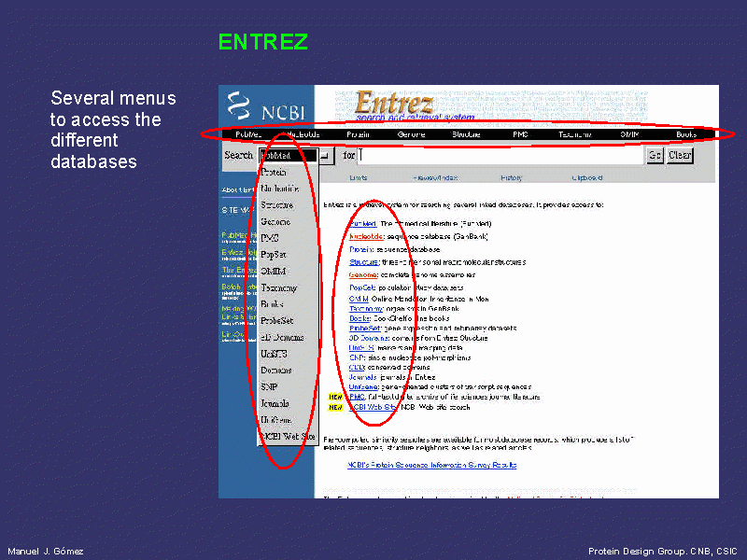Follow the Structure link in the database descriptions
Screen dimensions: 747x560
pyautogui.click(x=364, y=262)
